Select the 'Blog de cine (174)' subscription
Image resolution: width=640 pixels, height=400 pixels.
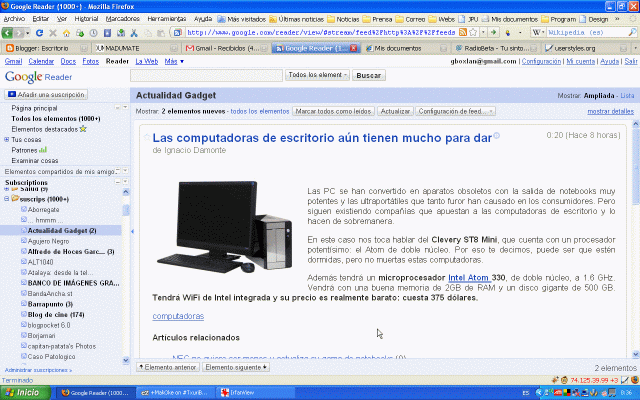[56, 314]
